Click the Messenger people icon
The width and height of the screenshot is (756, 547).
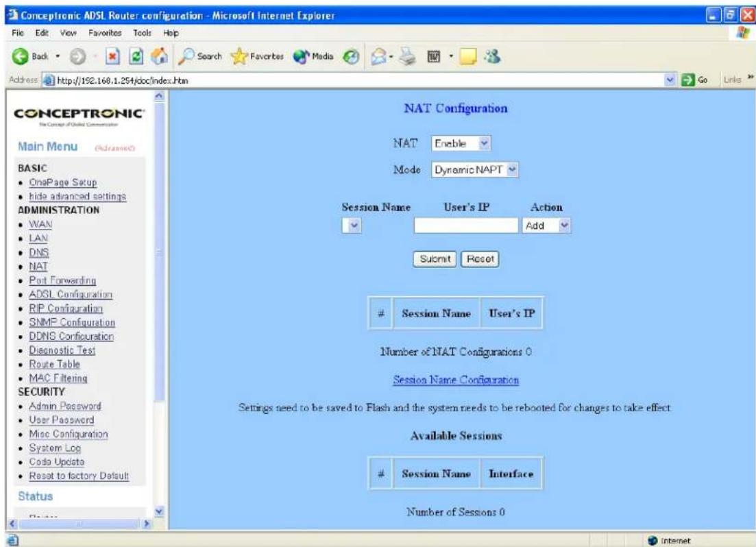click(x=492, y=56)
